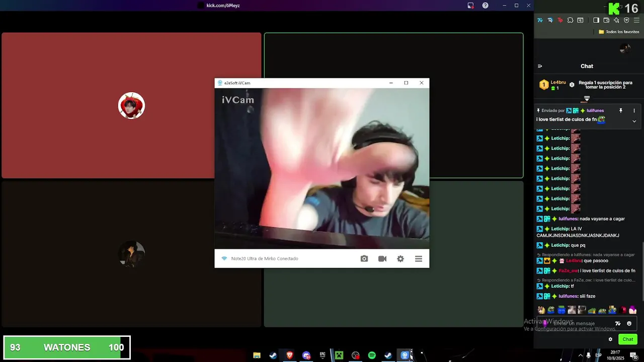Click the dark avatar in bottom-left call tile
This screenshot has height=362, width=644.
click(x=131, y=254)
